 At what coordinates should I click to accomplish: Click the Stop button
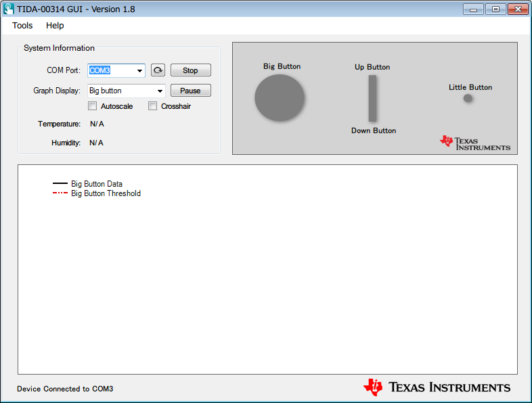point(191,70)
